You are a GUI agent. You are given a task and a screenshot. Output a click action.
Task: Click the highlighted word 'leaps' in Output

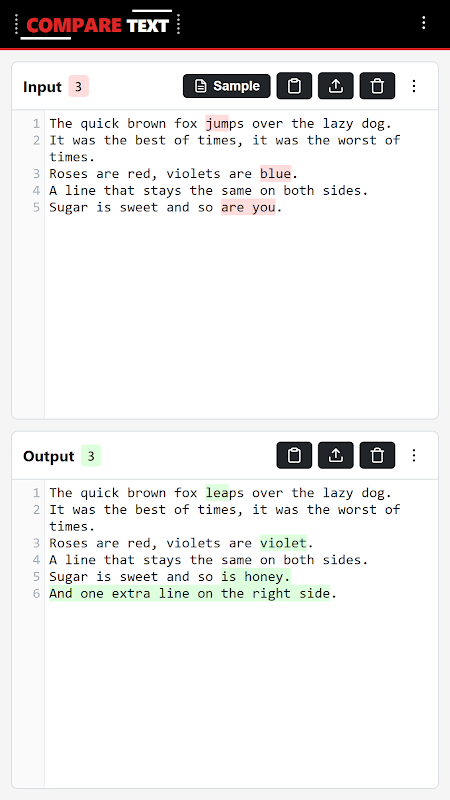tap(224, 493)
